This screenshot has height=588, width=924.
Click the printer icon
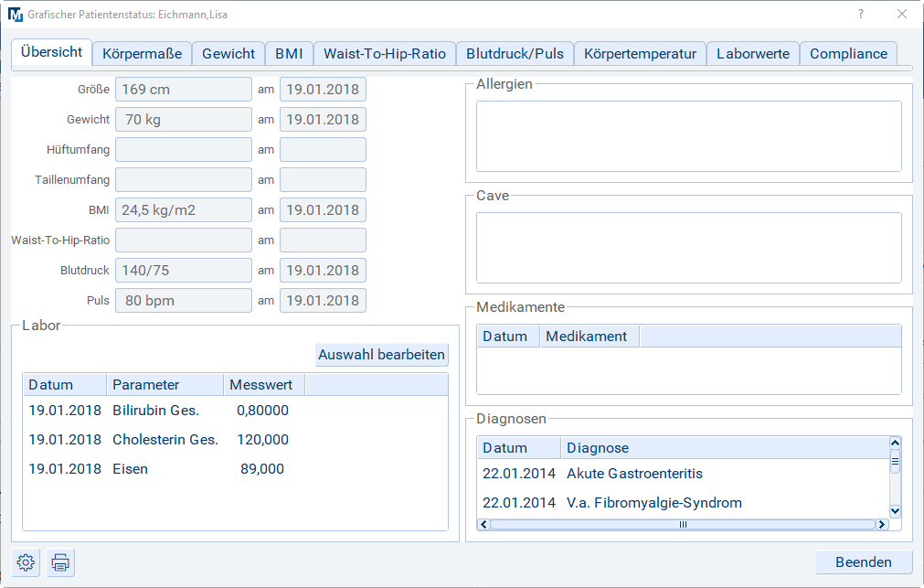tap(60, 562)
